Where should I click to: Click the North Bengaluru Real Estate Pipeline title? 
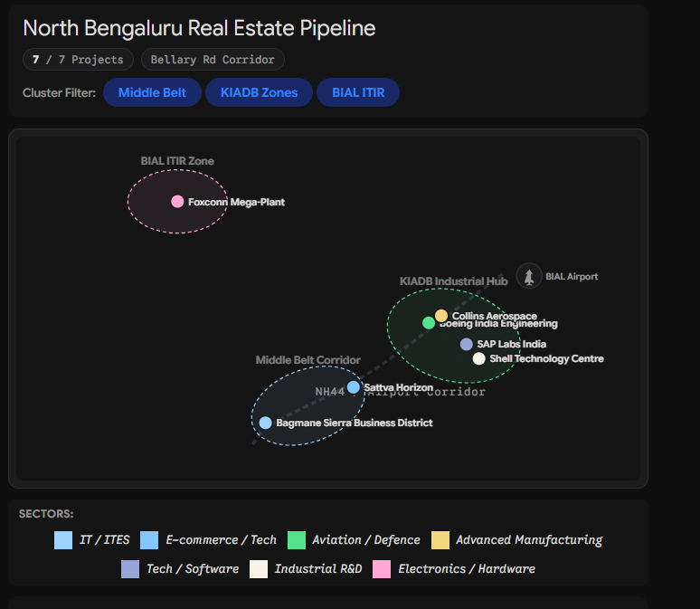click(199, 28)
